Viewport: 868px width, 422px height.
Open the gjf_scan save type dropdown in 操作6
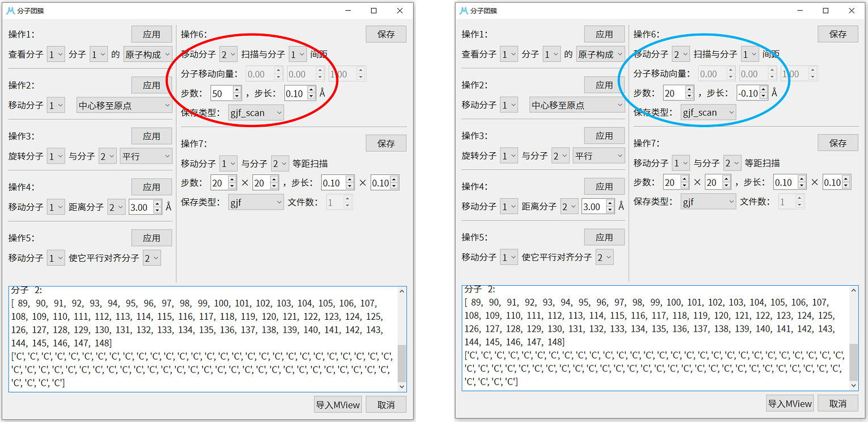255,112
